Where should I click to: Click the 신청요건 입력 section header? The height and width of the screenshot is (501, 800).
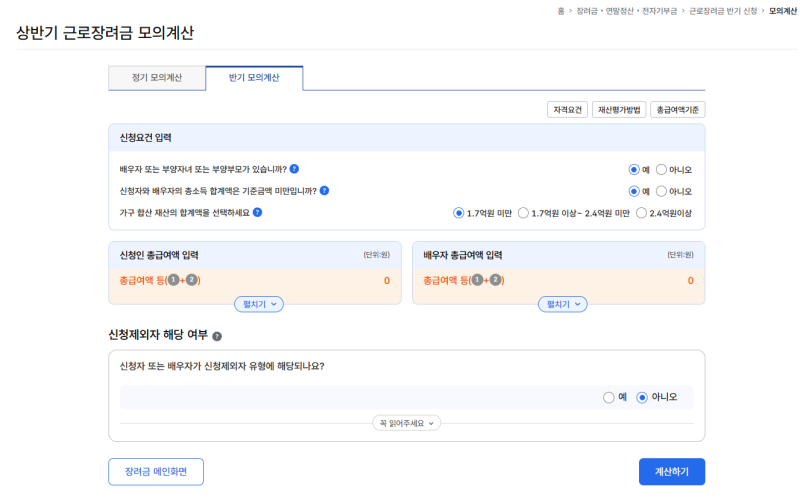tap(407, 138)
